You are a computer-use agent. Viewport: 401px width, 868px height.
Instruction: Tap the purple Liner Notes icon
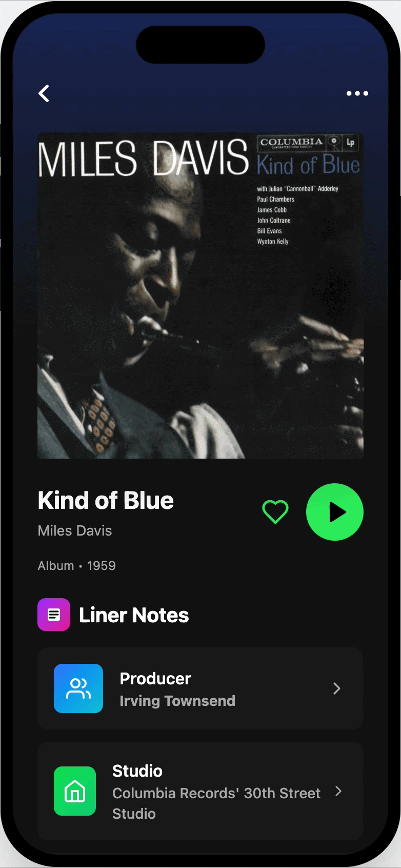[x=54, y=615]
